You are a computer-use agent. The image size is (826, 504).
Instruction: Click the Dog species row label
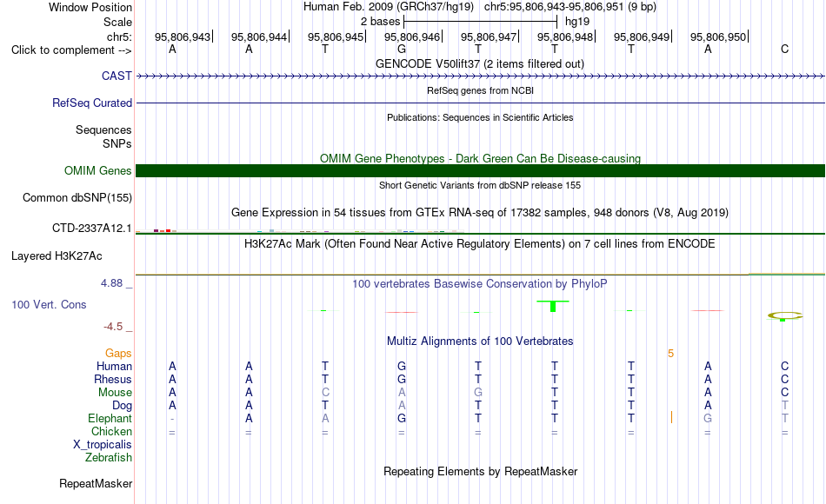pos(122,406)
